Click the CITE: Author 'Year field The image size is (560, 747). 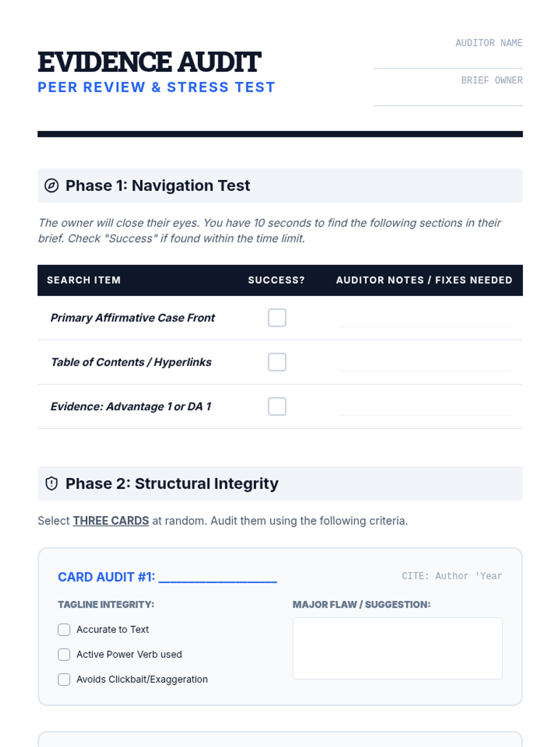point(451,576)
